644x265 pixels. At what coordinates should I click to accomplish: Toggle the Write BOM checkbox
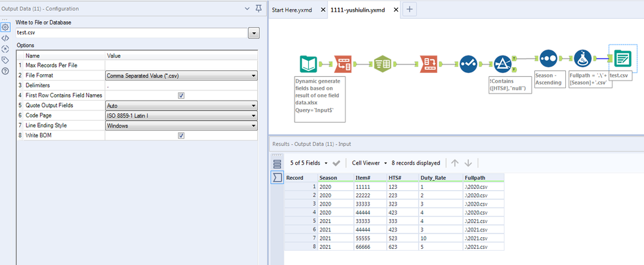(181, 135)
